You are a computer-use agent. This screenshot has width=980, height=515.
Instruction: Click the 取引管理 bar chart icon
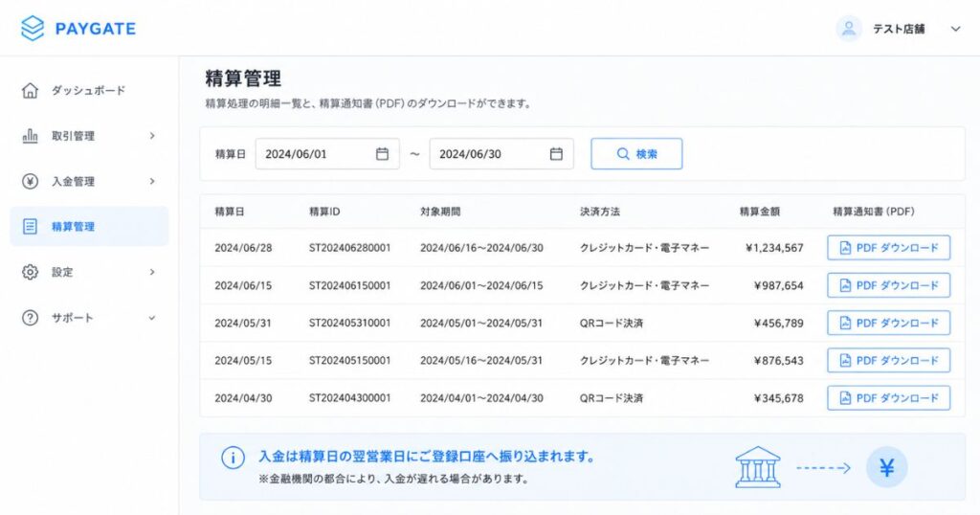(30, 136)
